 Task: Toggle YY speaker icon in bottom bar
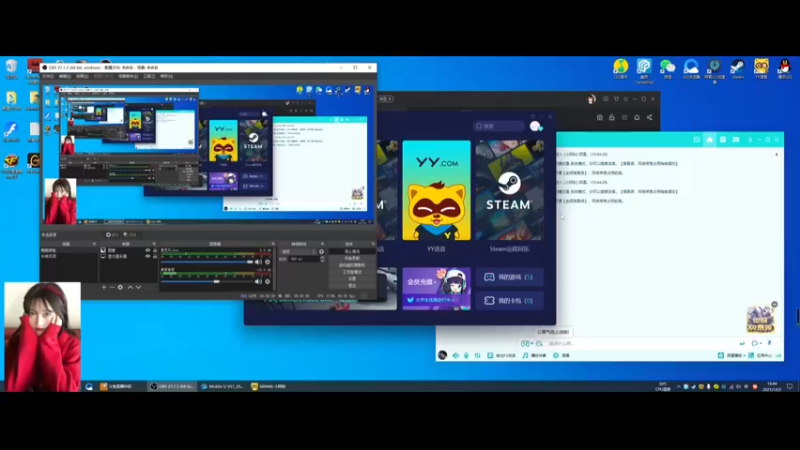456,355
